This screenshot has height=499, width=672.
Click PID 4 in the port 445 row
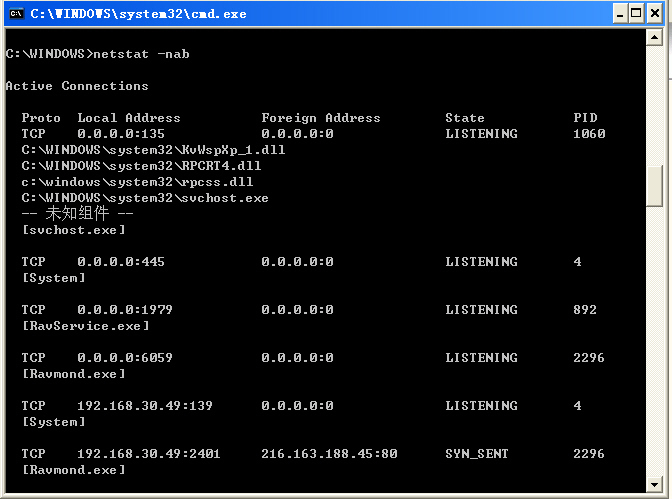[x=578, y=262]
